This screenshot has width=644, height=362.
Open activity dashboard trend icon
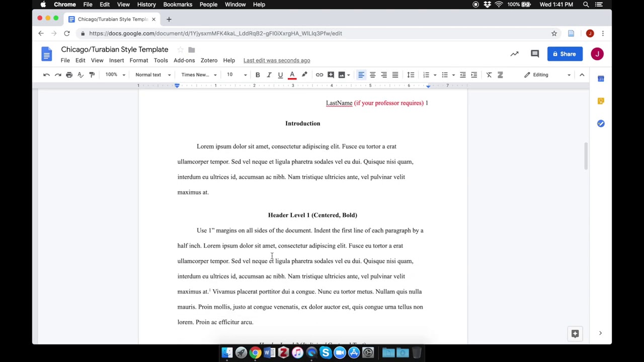pyautogui.click(x=514, y=54)
